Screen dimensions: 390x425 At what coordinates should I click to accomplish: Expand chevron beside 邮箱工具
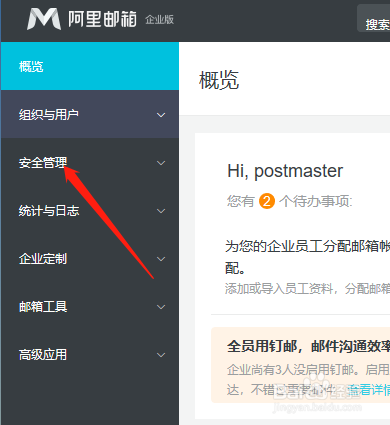click(x=161, y=307)
